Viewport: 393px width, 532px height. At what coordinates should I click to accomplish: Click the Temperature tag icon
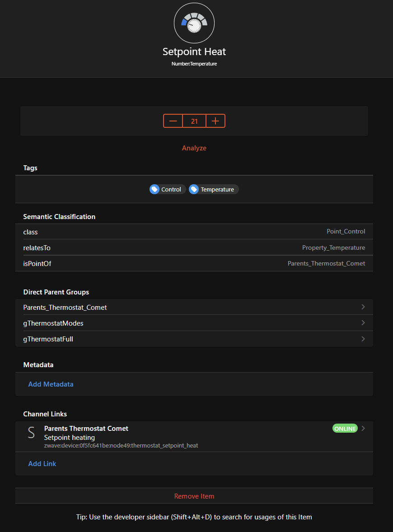pos(194,190)
